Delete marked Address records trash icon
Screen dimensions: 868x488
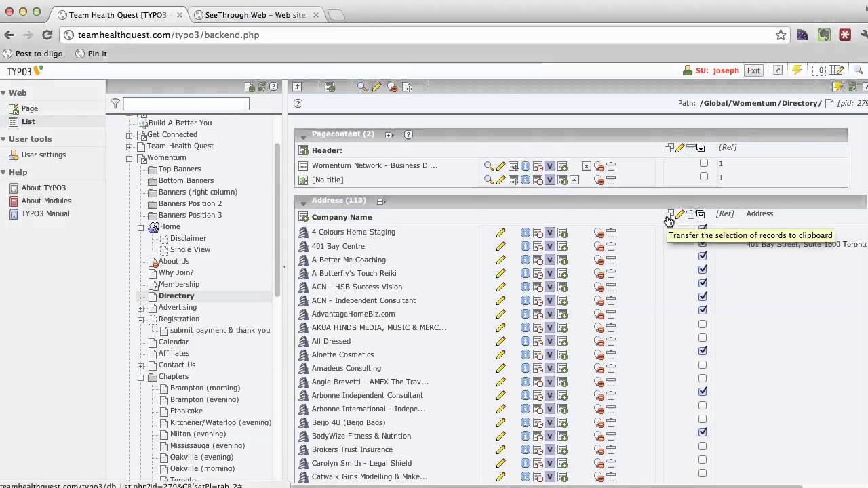tap(690, 214)
